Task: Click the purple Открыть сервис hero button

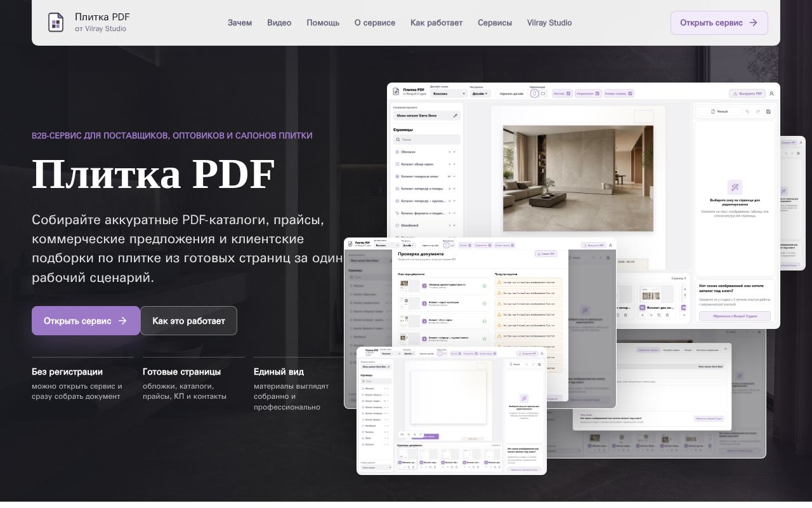Action: (86, 321)
